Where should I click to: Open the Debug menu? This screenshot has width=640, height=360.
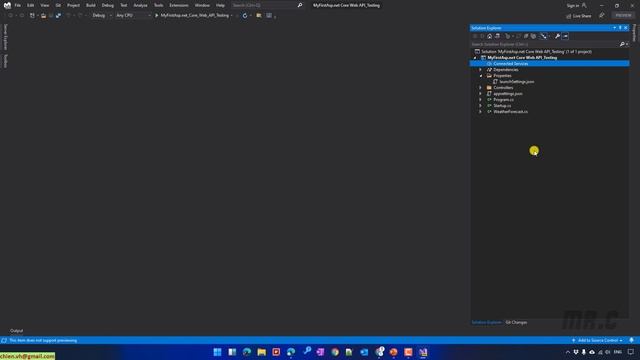(108, 5)
